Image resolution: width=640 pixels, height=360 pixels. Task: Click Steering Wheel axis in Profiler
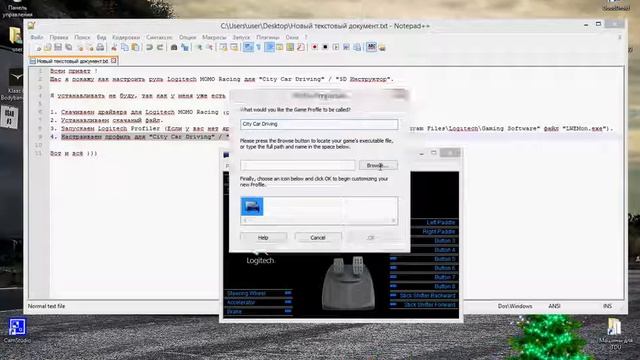coord(246,293)
